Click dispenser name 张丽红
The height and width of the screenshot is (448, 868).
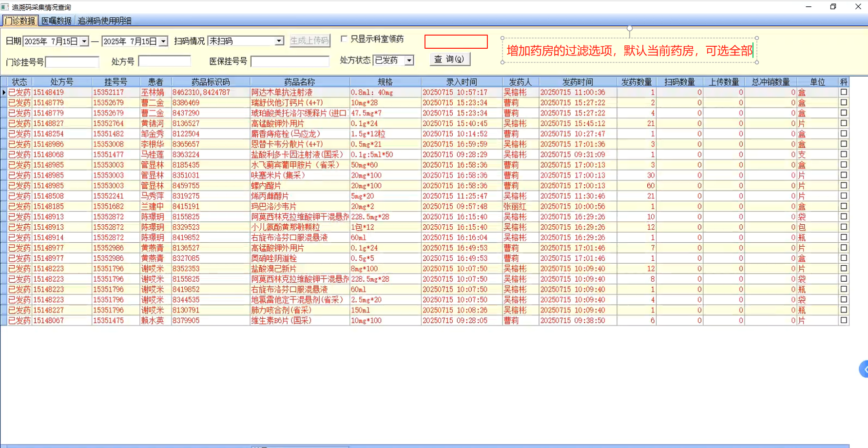coord(515,206)
